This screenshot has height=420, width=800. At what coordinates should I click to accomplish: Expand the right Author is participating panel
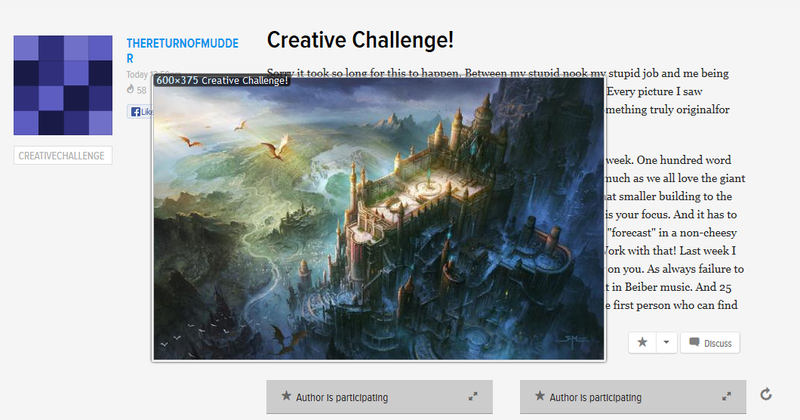[x=727, y=397]
